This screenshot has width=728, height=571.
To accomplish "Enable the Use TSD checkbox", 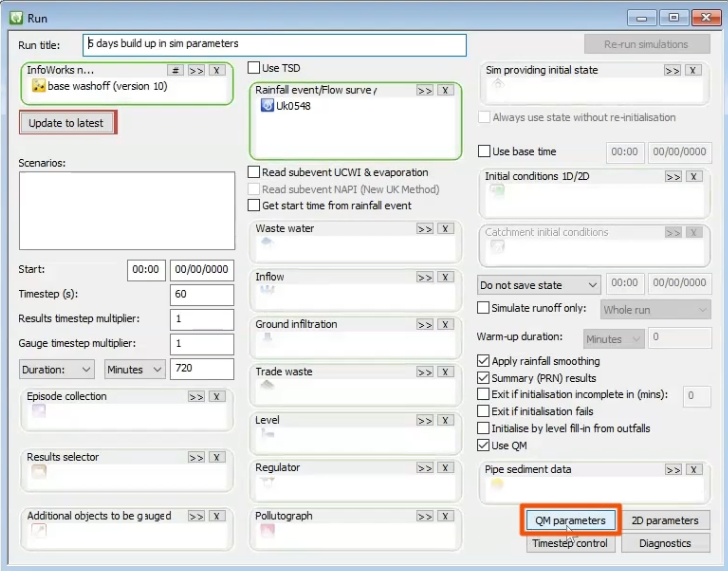I will pyautogui.click(x=254, y=68).
